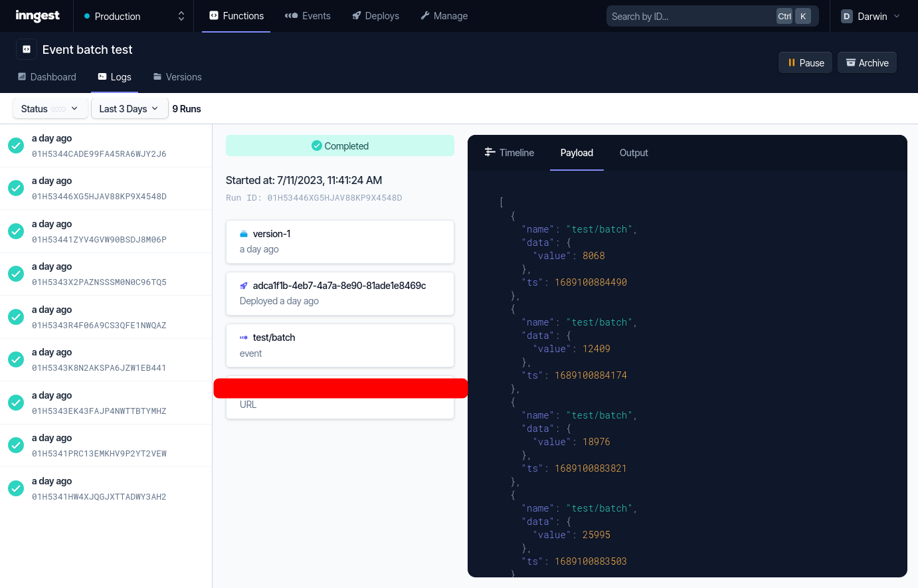Switch to the Dashboard tab
The height and width of the screenshot is (588, 918).
tap(46, 76)
